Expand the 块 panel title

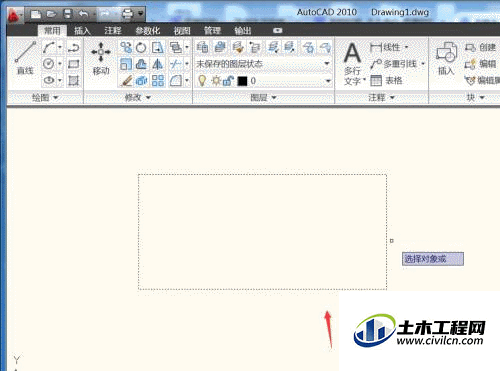tap(475, 98)
